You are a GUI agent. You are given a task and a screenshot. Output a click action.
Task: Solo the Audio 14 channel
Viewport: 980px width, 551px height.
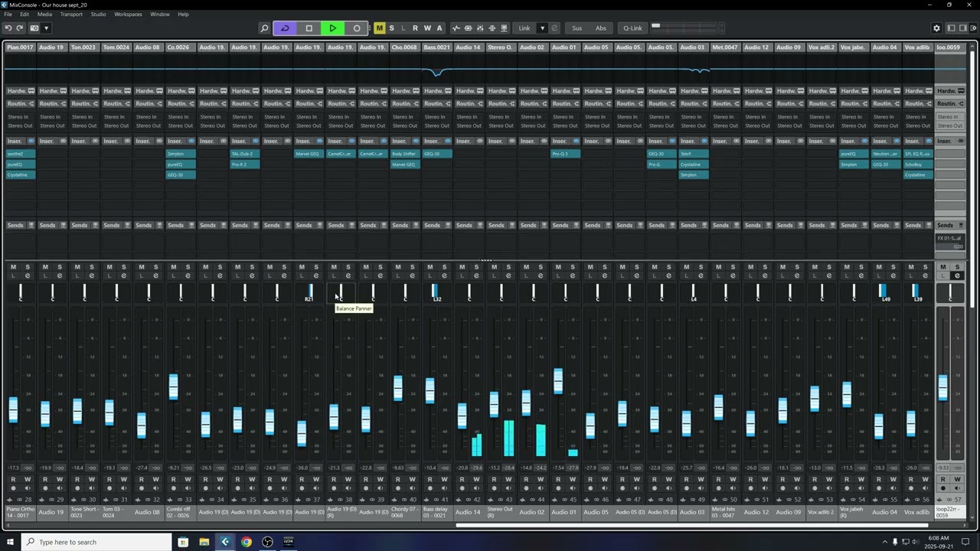tap(476, 267)
